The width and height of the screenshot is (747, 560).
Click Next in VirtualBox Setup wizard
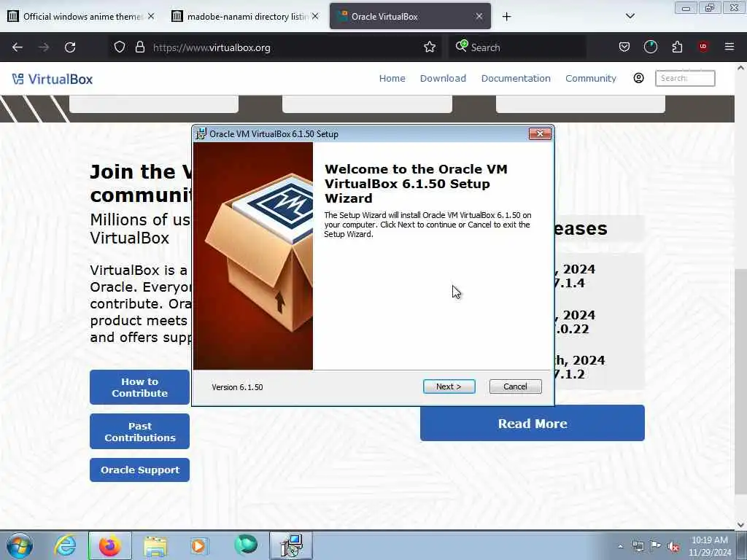pos(449,386)
